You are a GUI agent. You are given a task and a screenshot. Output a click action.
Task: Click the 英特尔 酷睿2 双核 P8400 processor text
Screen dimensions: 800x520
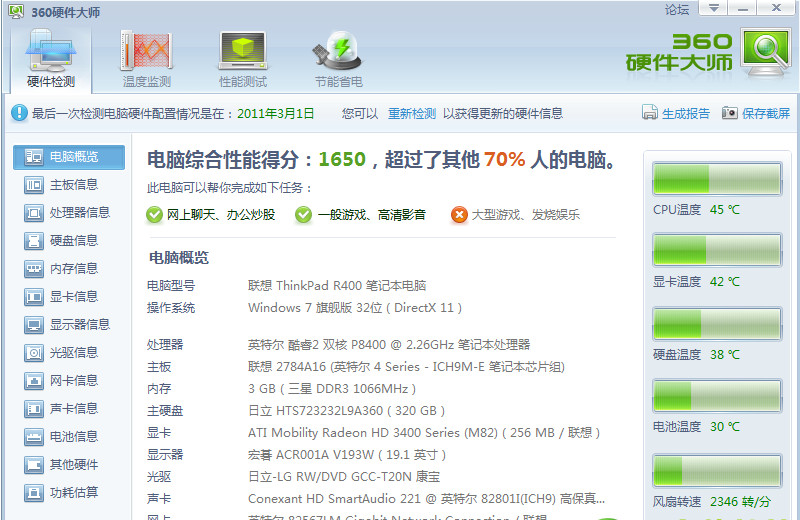coord(389,345)
